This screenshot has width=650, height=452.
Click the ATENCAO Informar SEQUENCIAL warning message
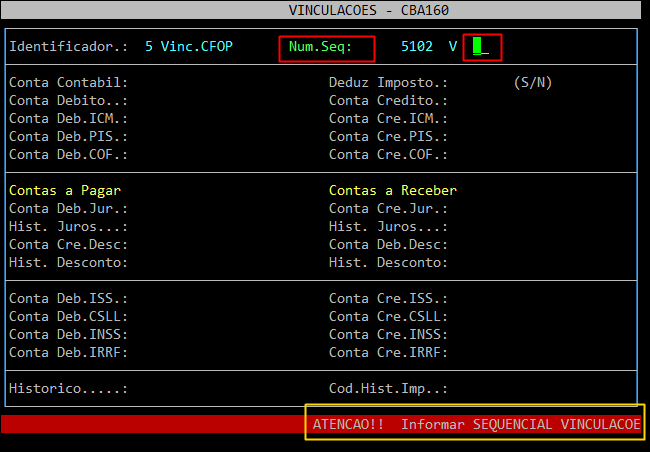(475, 424)
